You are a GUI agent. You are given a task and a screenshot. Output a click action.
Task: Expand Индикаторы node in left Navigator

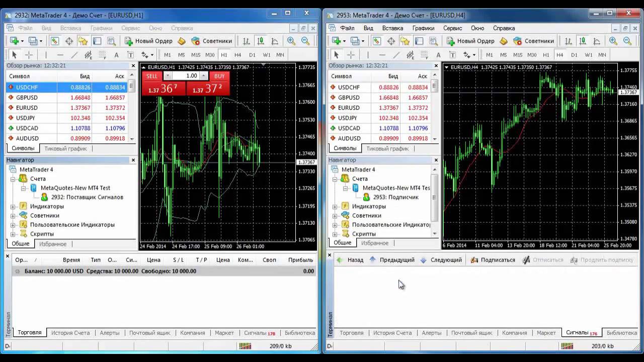[13, 206]
